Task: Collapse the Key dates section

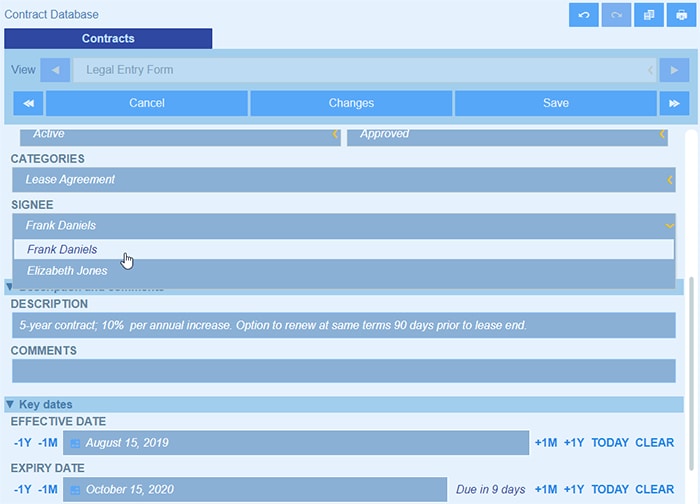Action: [10, 405]
